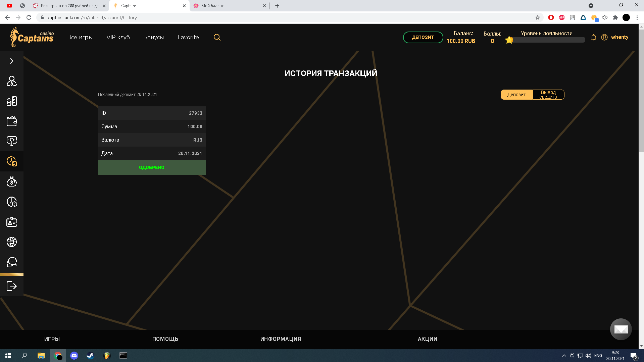Open Chrome tab search dropdown arrow
The height and width of the screenshot is (362, 644).
coord(591,6)
